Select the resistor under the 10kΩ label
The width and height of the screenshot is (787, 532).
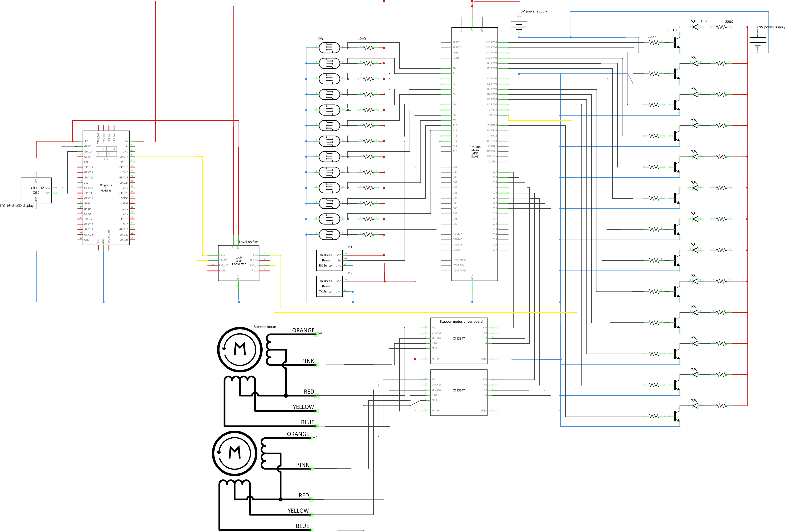click(x=368, y=48)
